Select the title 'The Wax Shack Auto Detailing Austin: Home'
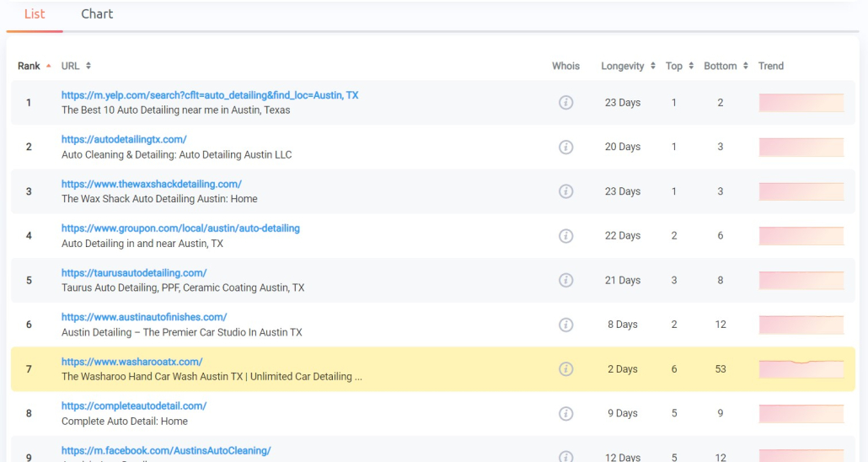The width and height of the screenshot is (868, 462). (x=159, y=199)
